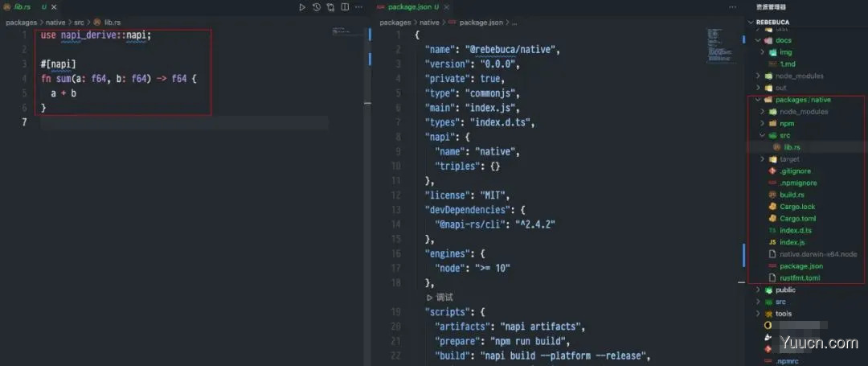Open the .npmrc file
Image resolution: width=868 pixels, height=366 pixels.
click(787, 361)
